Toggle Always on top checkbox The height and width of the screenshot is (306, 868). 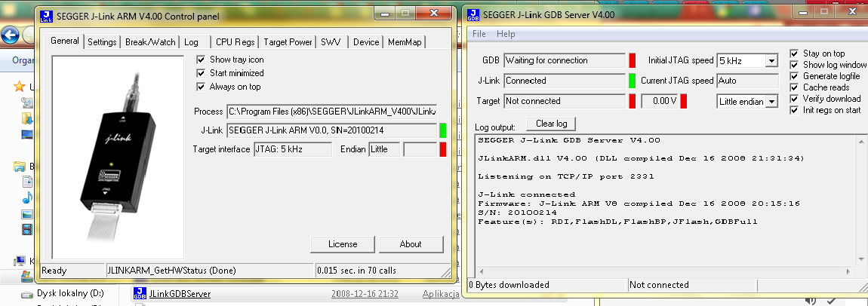pyautogui.click(x=201, y=87)
